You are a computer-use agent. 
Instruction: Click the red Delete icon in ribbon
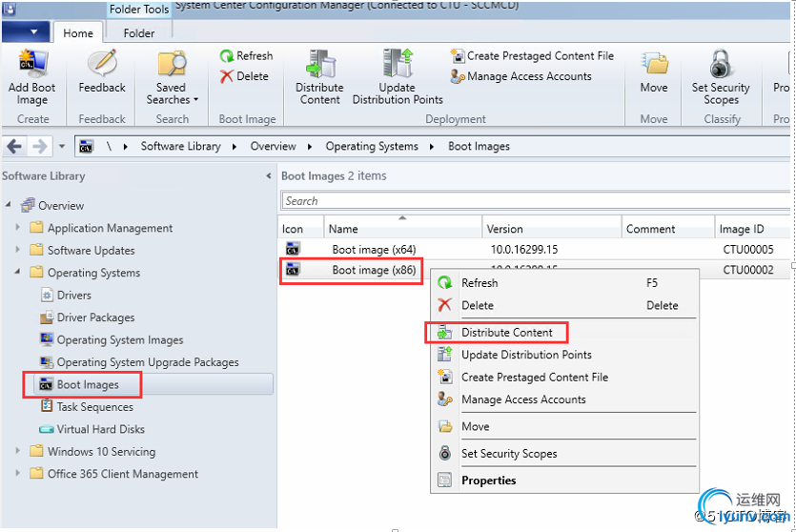tap(227, 76)
